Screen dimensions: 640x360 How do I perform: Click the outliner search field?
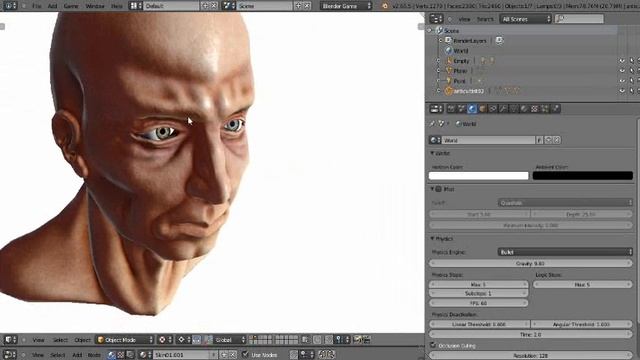point(579,19)
